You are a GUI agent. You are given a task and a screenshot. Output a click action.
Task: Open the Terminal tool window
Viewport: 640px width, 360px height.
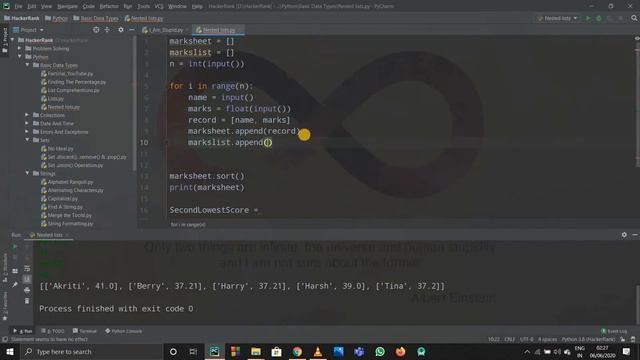pyautogui.click(x=84, y=331)
